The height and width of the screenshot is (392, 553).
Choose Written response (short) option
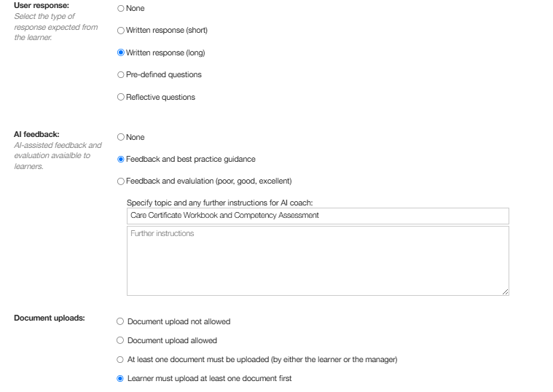(121, 31)
